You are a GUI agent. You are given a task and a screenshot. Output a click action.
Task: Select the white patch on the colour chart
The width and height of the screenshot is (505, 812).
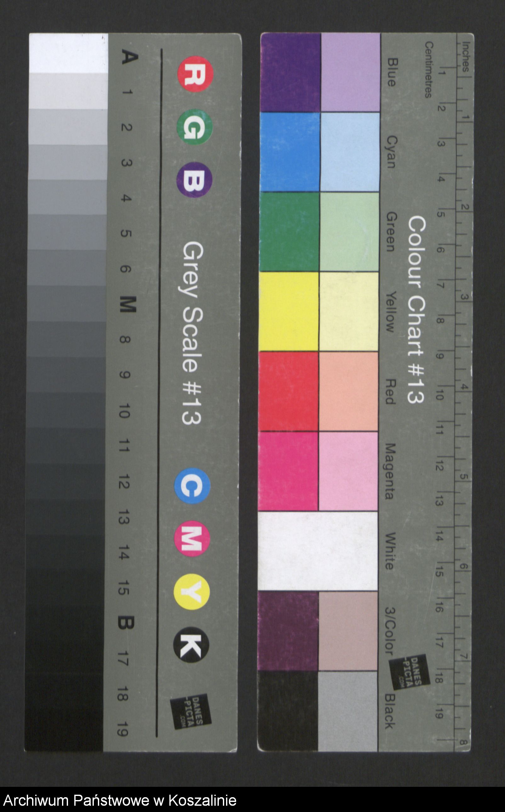[x=318, y=551]
